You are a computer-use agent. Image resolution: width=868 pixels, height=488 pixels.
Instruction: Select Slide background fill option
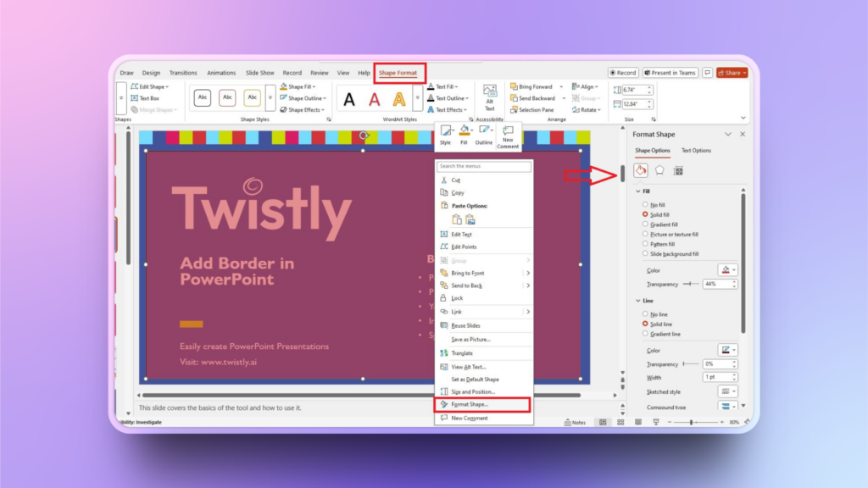pyautogui.click(x=645, y=253)
